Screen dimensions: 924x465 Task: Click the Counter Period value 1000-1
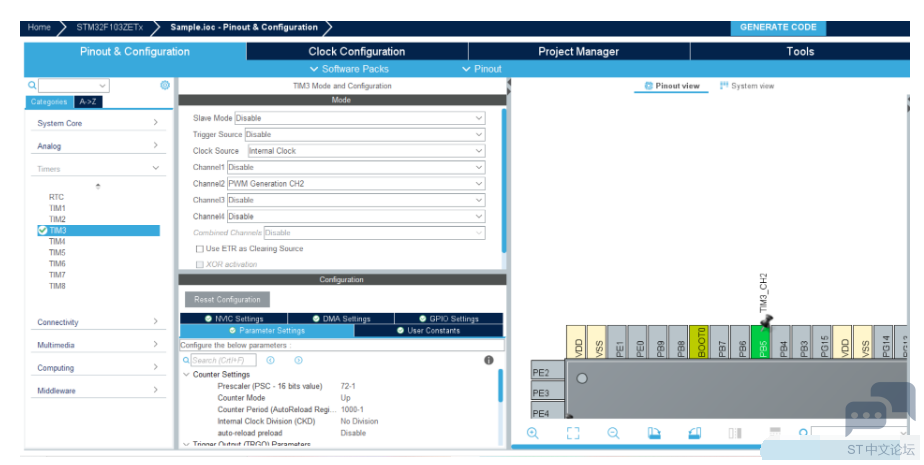tap(352, 410)
